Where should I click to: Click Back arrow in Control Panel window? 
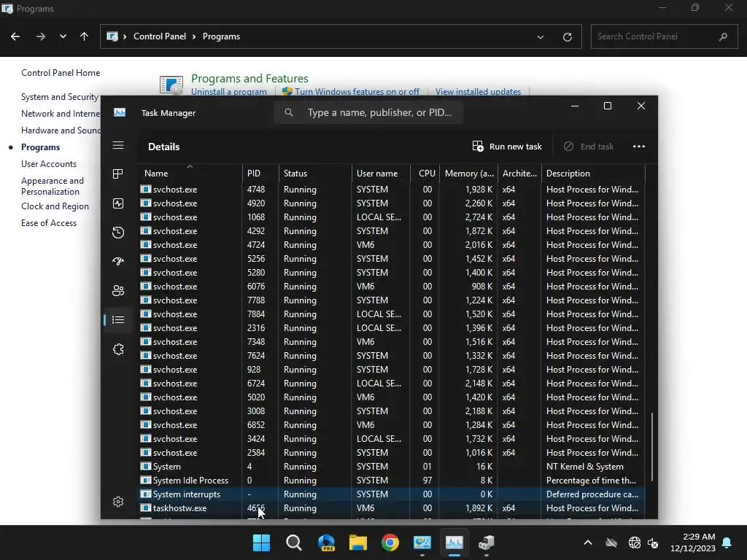pyautogui.click(x=15, y=36)
